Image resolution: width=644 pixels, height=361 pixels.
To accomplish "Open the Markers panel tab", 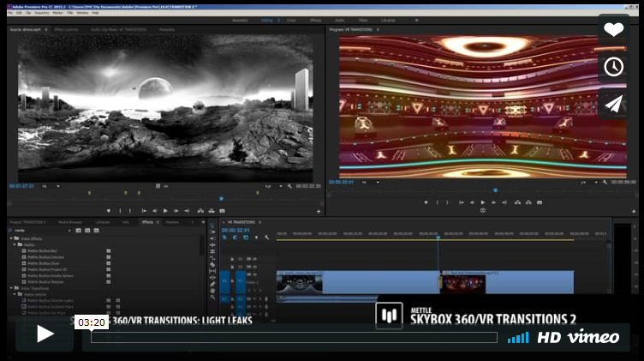I will [x=172, y=222].
